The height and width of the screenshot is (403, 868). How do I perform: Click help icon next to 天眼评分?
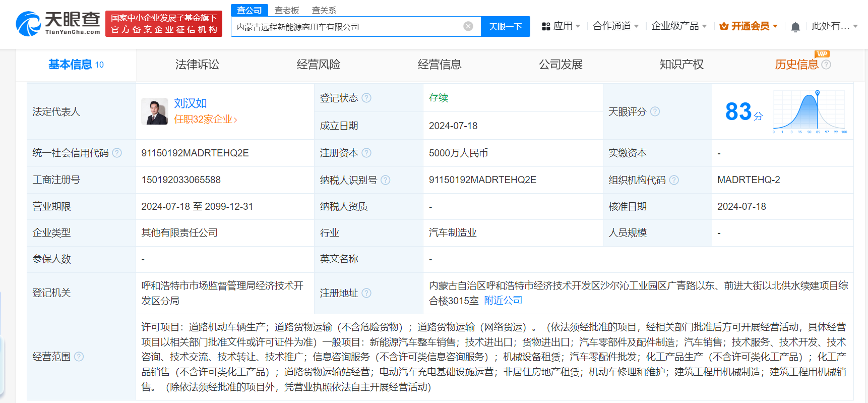pos(655,111)
